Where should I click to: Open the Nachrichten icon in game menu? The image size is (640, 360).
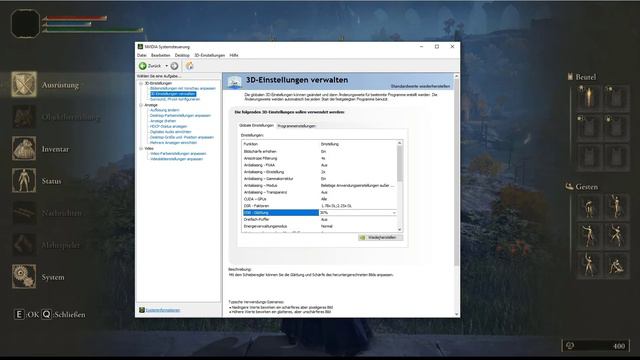click(x=24, y=213)
